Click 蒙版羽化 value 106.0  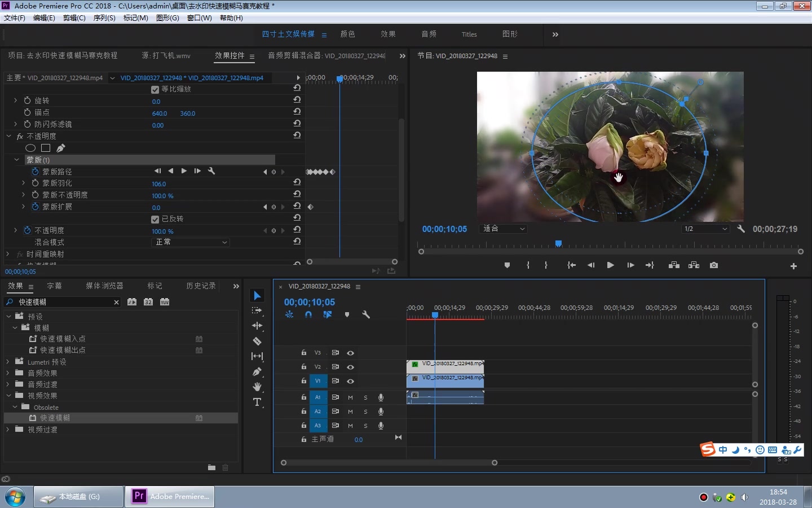159,184
